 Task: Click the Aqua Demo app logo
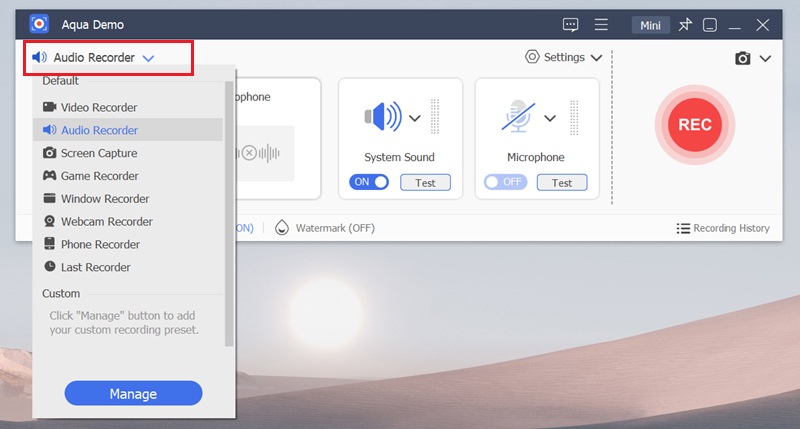click(x=39, y=24)
